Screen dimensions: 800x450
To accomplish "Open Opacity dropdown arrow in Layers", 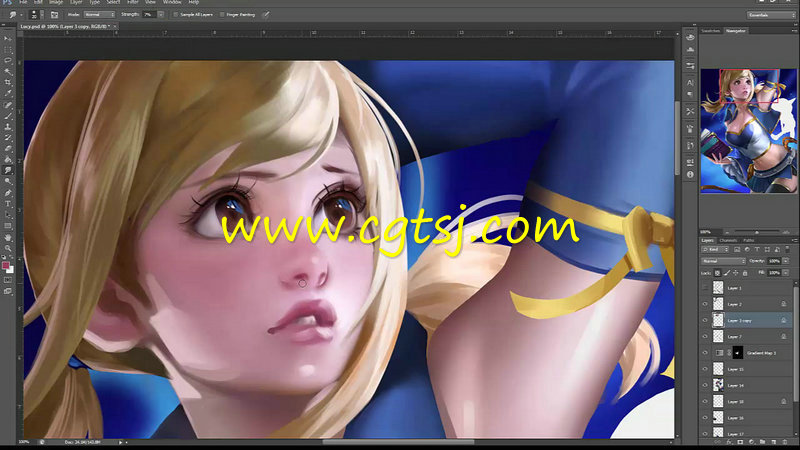I will [786, 261].
